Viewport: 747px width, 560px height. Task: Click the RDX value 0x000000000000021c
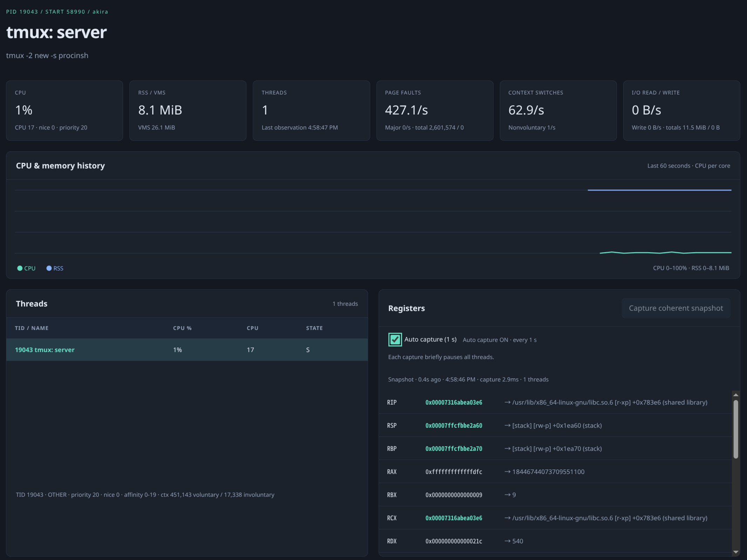[x=454, y=541]
